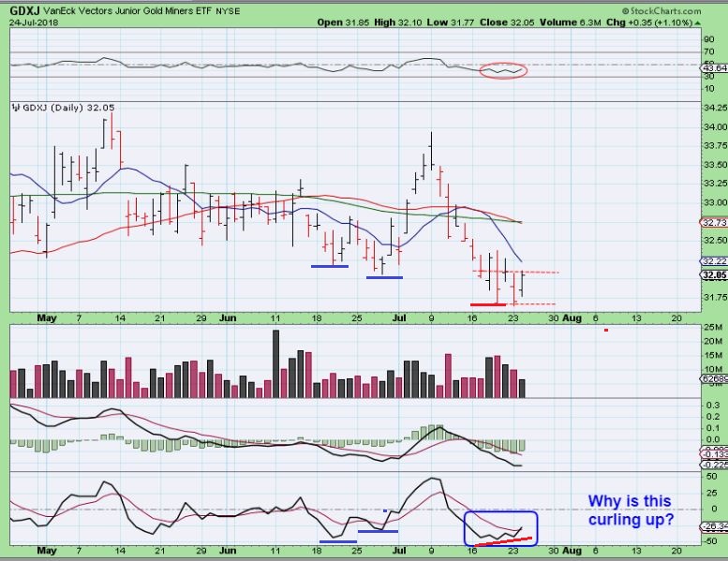Screen dimensions: 728x561
Task: Click the NYSE exchange label
Action: [228, 11]
